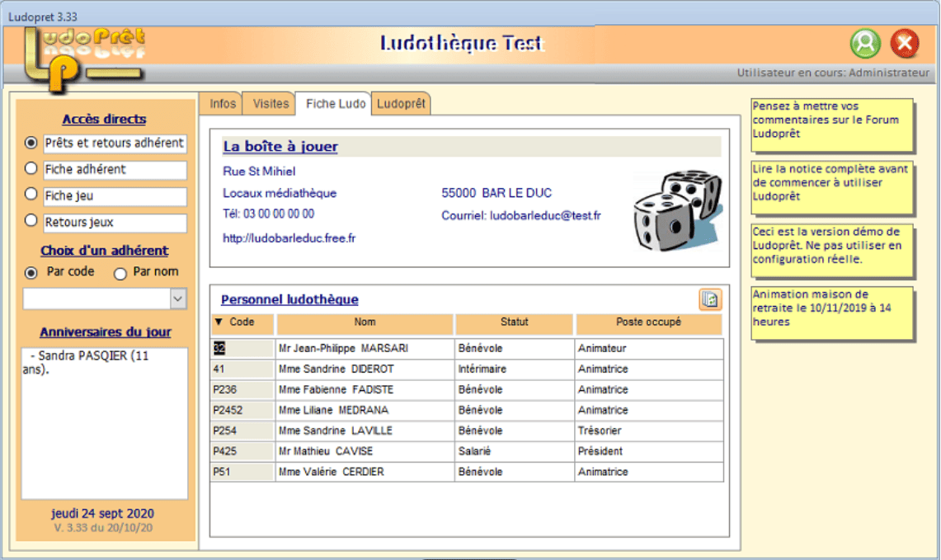Select the Fiche adhérent radio button

point(31,169)
